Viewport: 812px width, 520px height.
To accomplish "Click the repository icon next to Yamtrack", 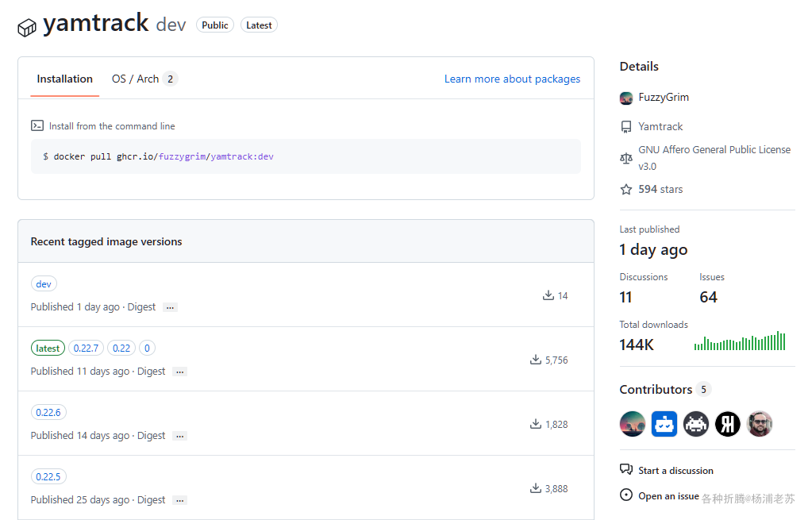I will [x=626, y=127].
